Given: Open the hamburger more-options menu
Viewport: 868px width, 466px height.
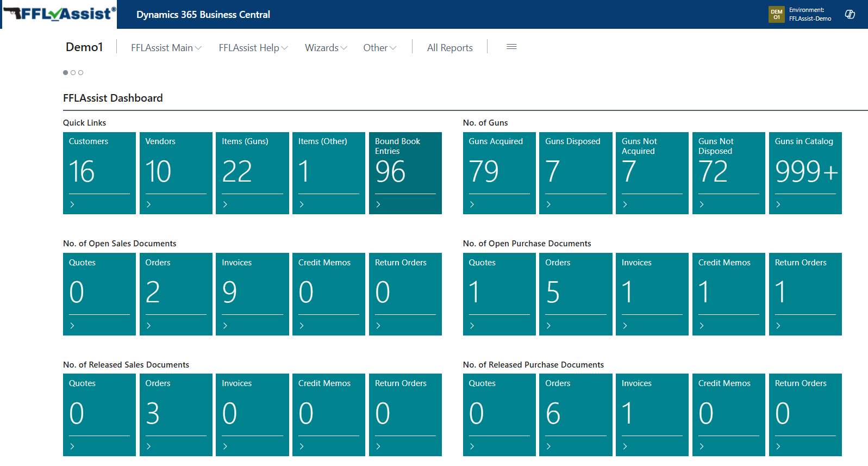Looking at the screenshot, I should (511, 47).
